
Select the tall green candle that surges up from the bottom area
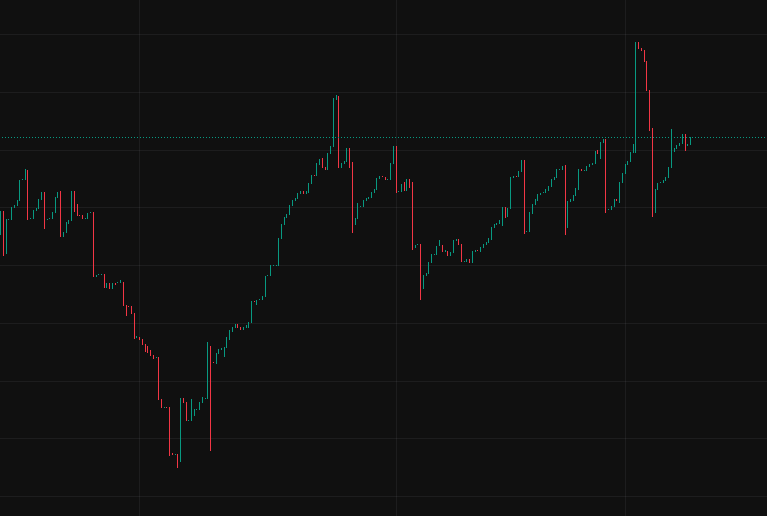click(207, 371)
